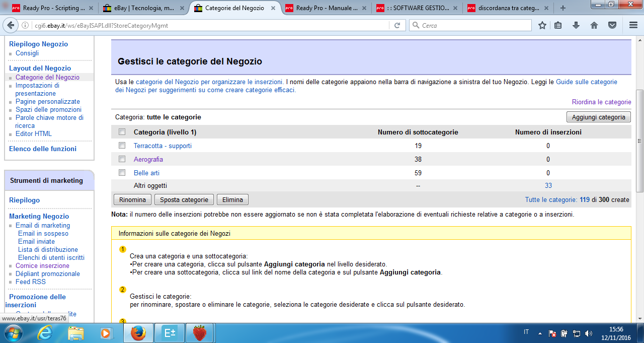Click the IT language indicator
Screen dimensions: 644x343
(526, 332)
